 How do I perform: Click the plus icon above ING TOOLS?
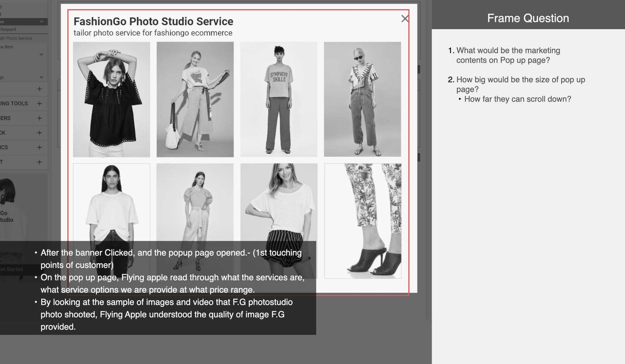point(40,89)
